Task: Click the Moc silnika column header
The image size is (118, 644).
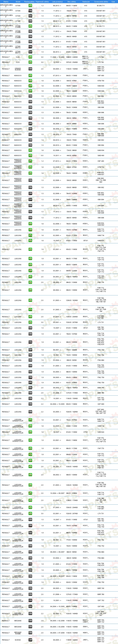Action: point(72,2)
